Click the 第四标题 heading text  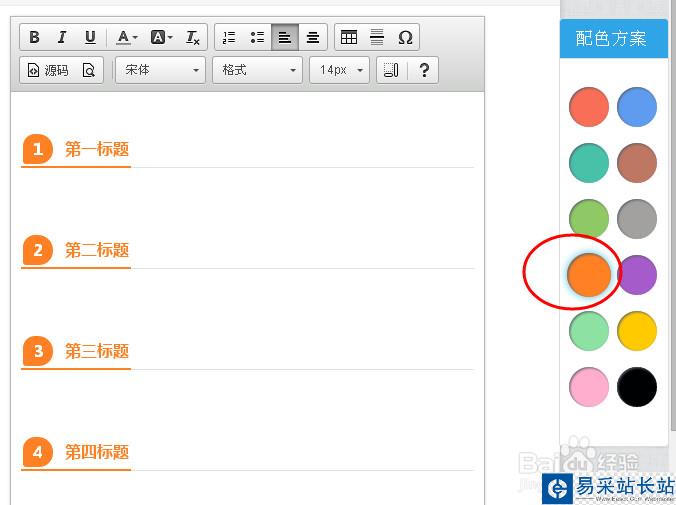click(97, 452)
